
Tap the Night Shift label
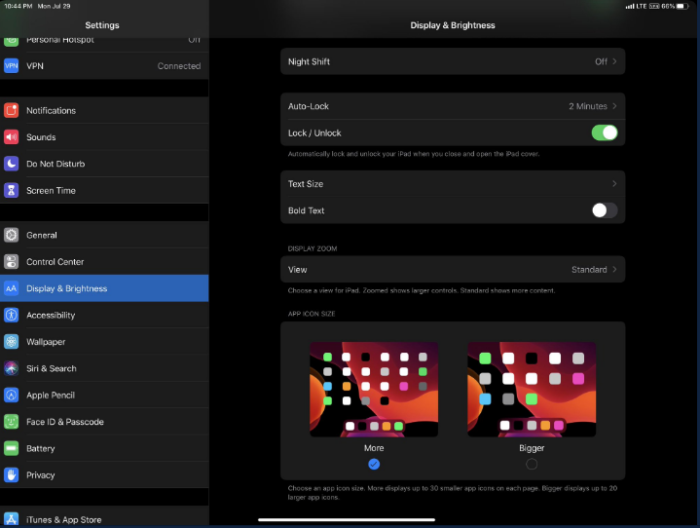(x=309, y=62)
